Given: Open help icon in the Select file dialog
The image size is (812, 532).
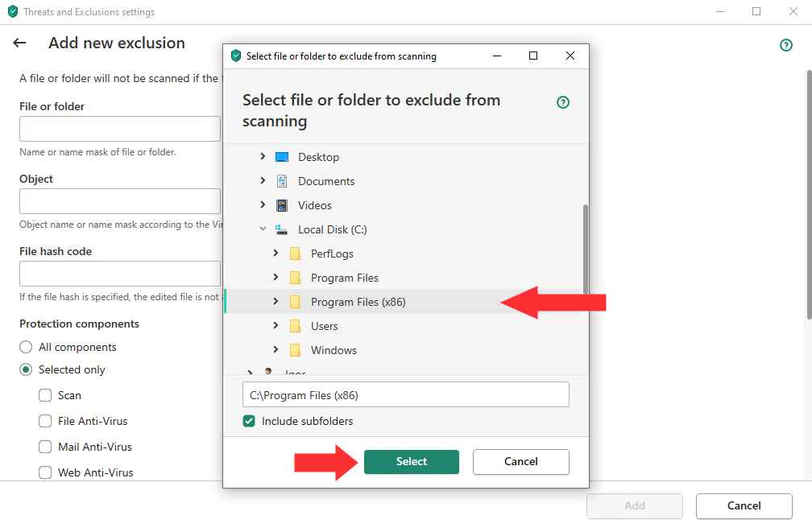Looking at the screenshot, I should tap(563, 102).
